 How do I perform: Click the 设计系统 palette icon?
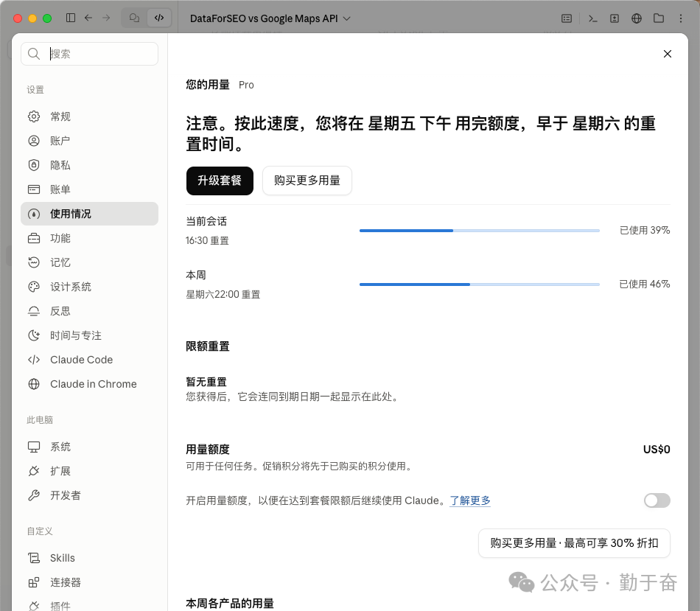pos(34,287)
